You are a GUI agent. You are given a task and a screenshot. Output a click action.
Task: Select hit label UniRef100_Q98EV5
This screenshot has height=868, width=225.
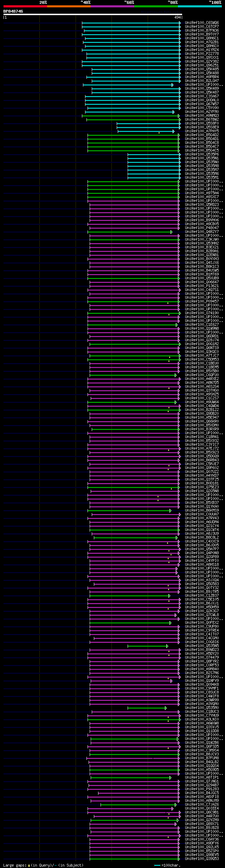pos(202,855)
